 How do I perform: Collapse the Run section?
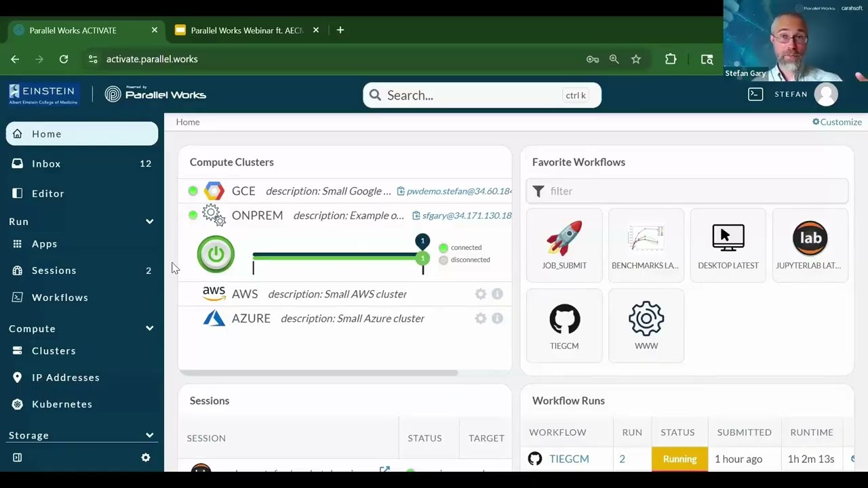click(x=149, y=222)
